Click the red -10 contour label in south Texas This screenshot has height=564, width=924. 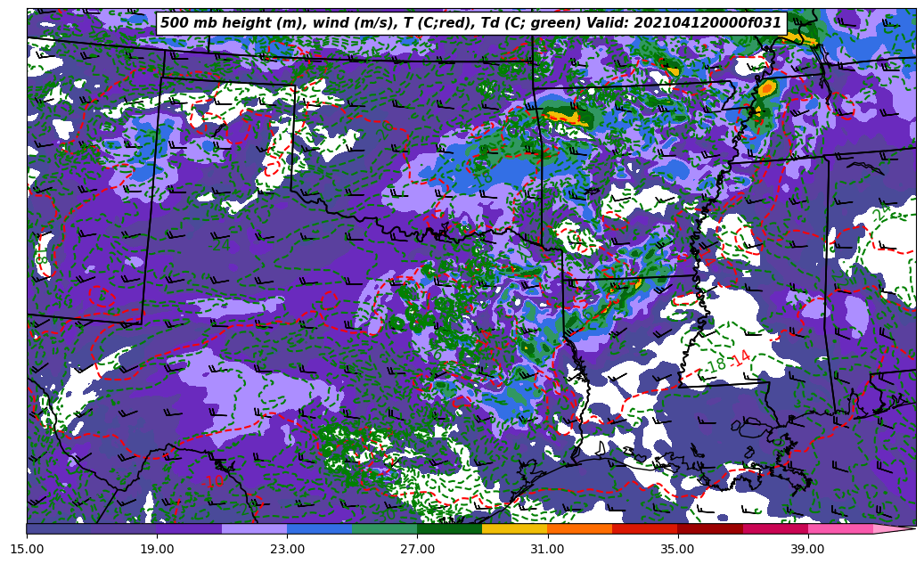tap(214, 481)
